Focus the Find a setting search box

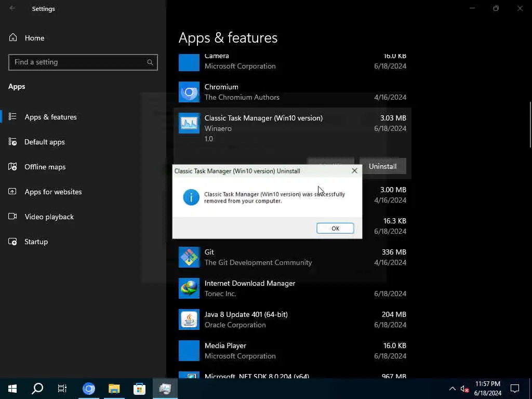tap(83, 62)
